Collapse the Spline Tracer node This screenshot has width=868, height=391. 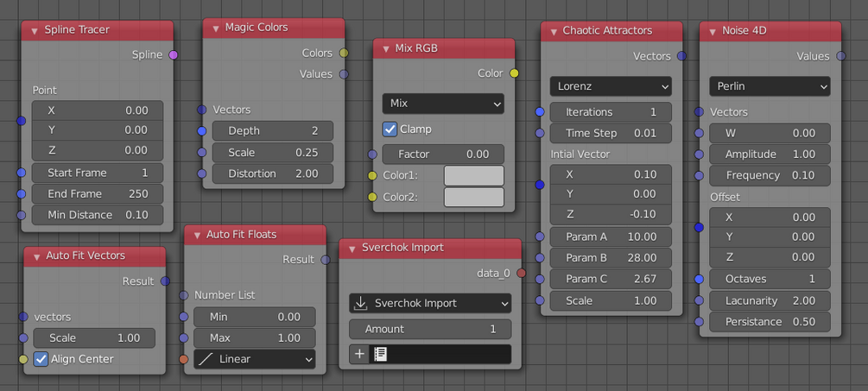[x=35, y=30]
